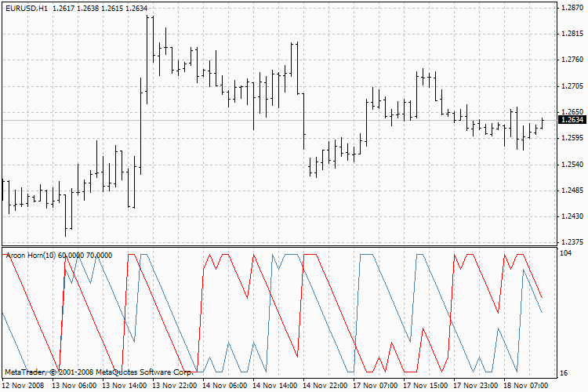The width and height of the screenshot is (588, 392).
Task: Click the 18 Nov 07:00 time label
Action: click(526, 385)
